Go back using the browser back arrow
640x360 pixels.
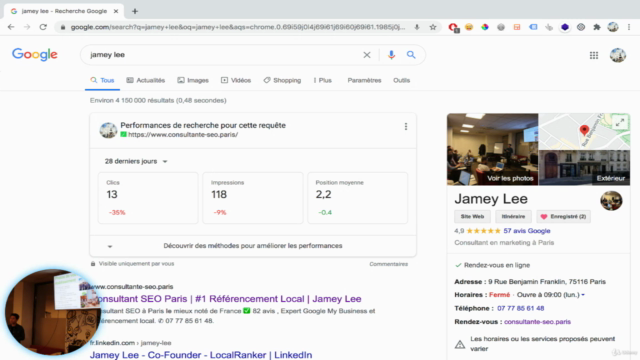coord(11,27)
